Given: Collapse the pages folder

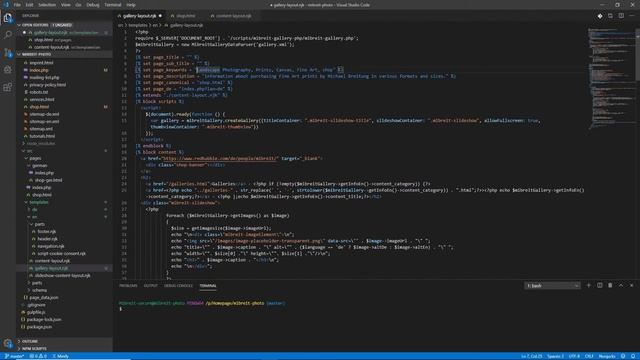Looking at the screenshot, I should click(35, 158).
